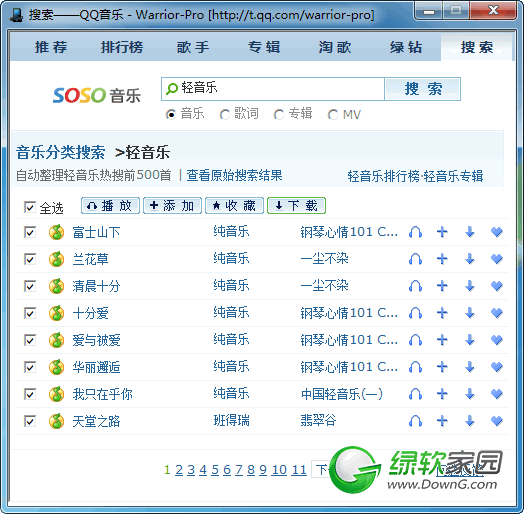Click plus add icon for 我只在乎你
The height and width of the screenshot is (514, 524).
442,394
